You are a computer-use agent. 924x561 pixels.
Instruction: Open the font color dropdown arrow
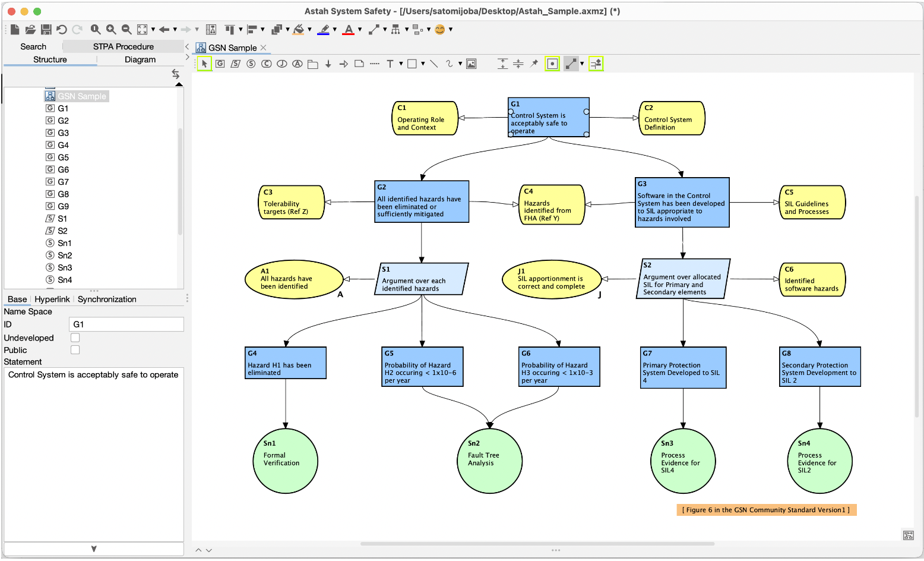(359, 29)
